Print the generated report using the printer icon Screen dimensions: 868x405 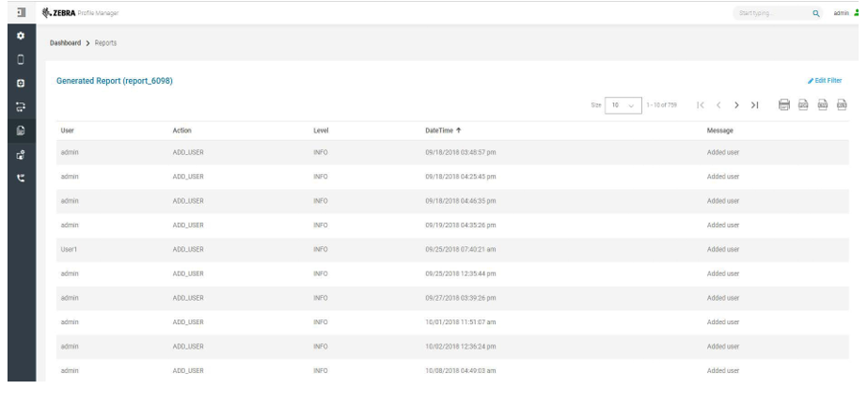pos(783,103)
